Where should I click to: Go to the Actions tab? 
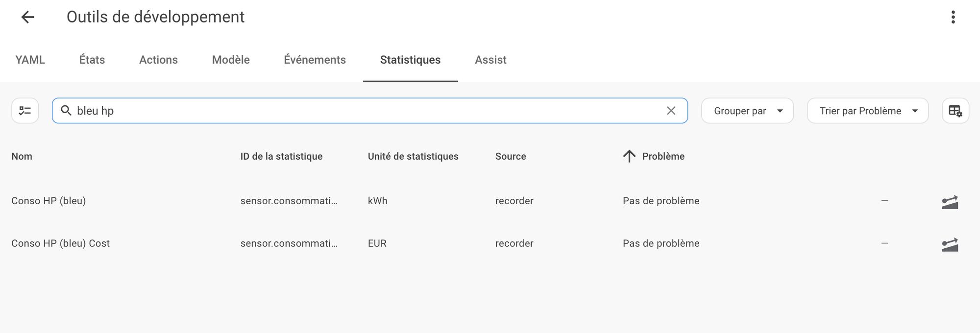coord(158,60)
